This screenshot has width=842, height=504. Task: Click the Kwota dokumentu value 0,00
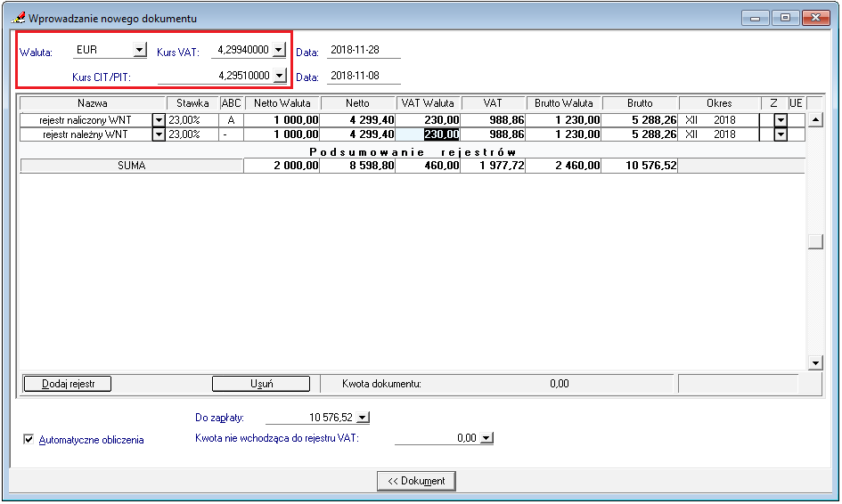tap(559, 384)
